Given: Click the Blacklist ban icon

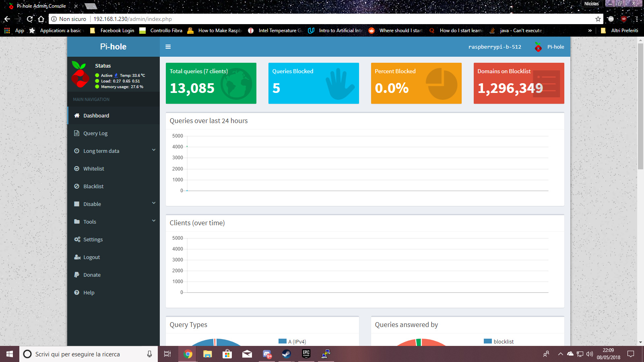Looking at the screenshot, I should pos(76,186).
